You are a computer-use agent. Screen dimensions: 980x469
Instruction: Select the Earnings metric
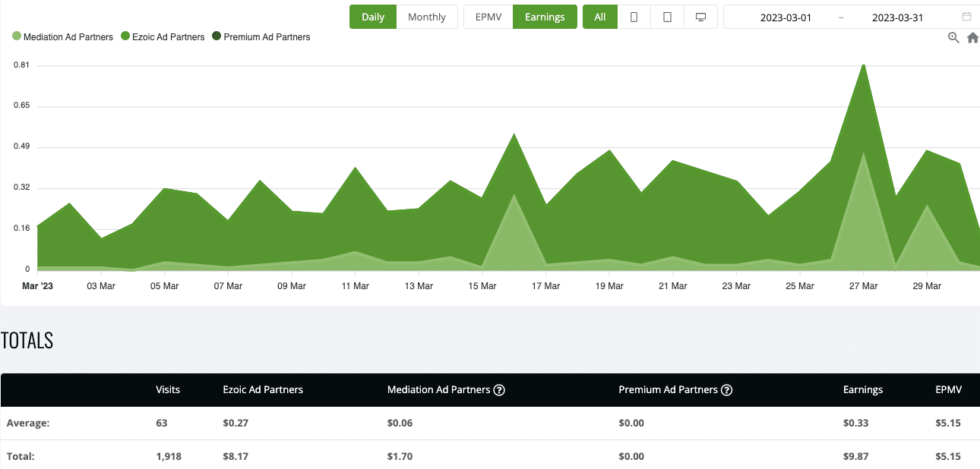[x=545, y=17]
